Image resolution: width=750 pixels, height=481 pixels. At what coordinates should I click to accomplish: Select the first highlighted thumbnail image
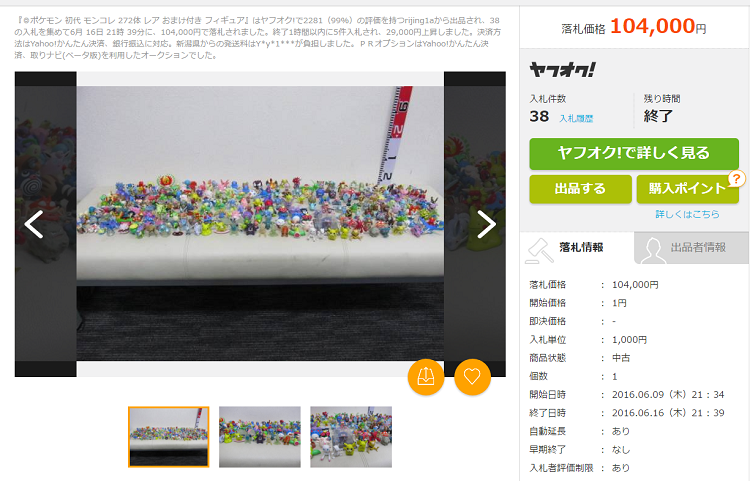tap(169, 437)
